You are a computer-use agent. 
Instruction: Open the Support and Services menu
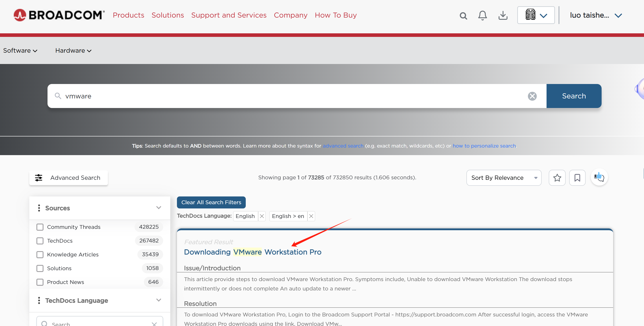click(229, 15)
